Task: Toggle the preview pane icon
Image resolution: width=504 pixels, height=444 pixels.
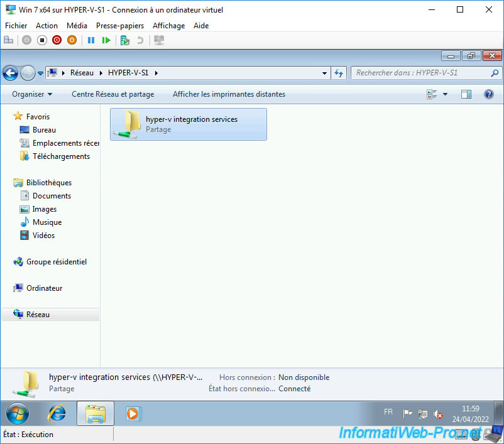Action: tap(466, 94)
